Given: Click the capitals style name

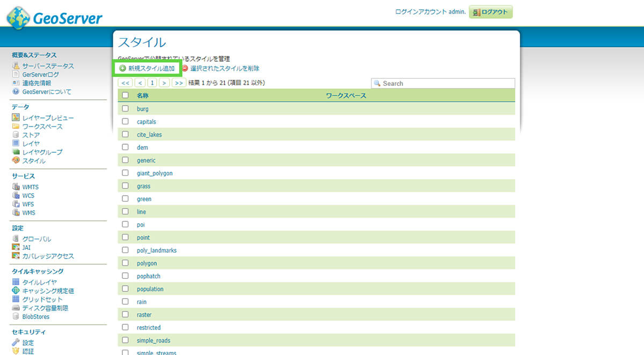Looking at the screenshot, I should pyautogui.click(x=147, y=122).
